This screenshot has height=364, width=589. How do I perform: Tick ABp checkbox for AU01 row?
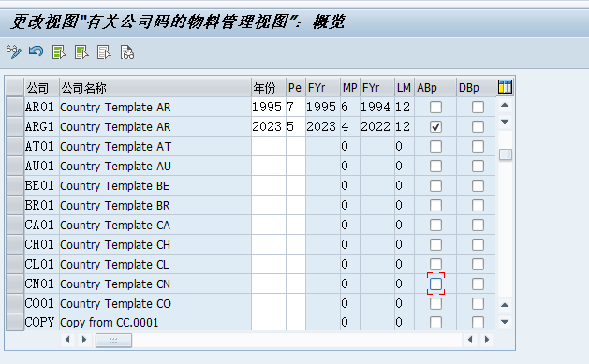(435, 166)
